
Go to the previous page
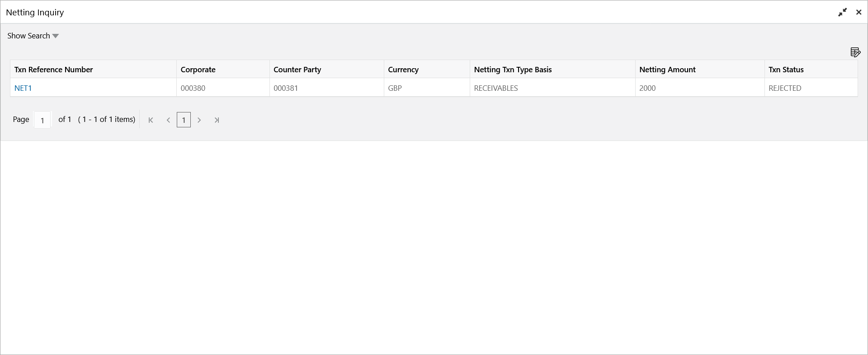[x=168, y=120]
